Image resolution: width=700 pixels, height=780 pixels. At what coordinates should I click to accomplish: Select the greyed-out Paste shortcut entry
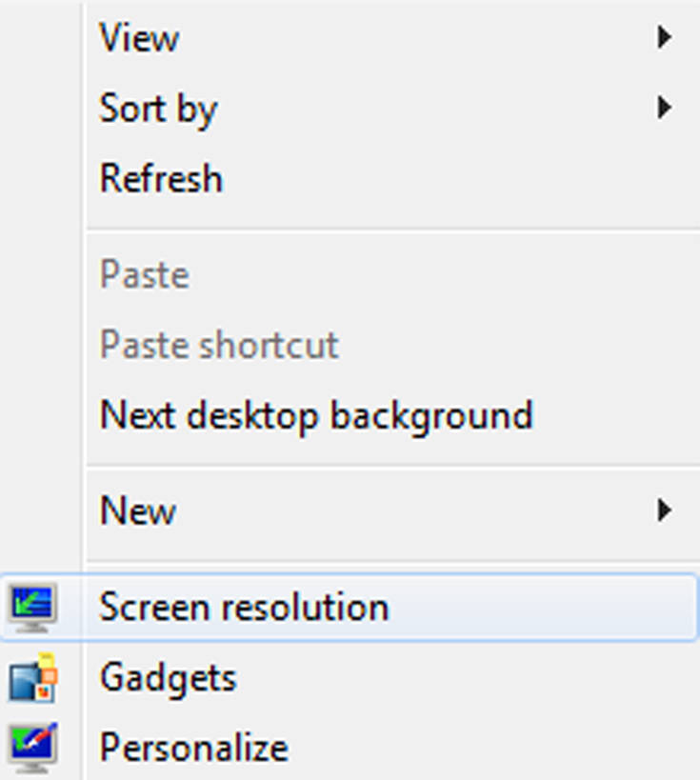point(350,344)
